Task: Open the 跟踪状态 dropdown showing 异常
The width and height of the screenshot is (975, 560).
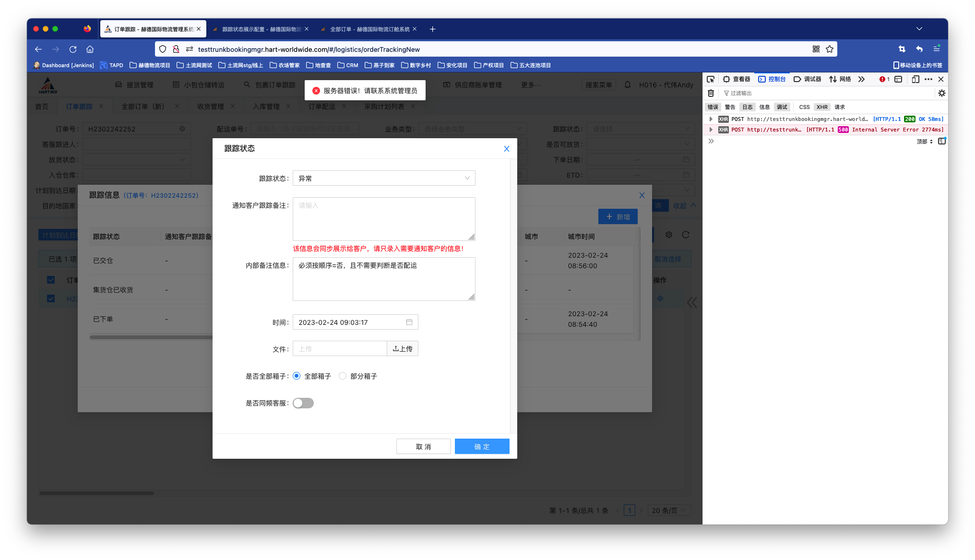Action: click(384, 178)
